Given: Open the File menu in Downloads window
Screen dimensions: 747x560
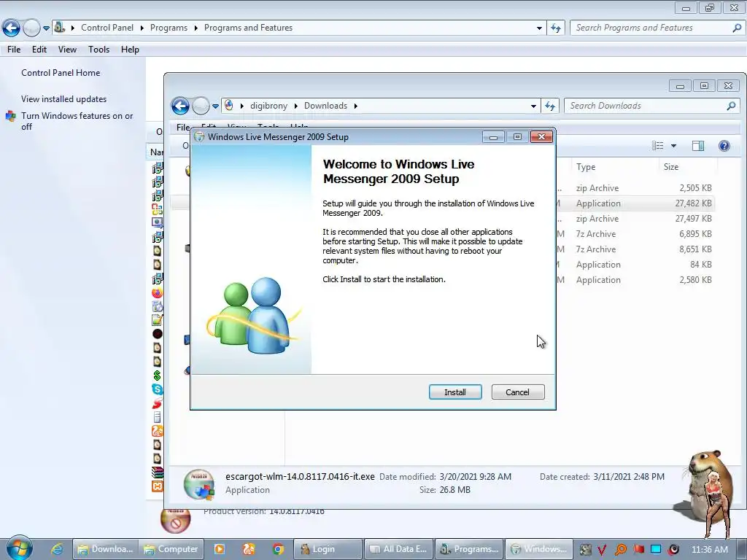Looking at the screenshot, I should [183, 127].
